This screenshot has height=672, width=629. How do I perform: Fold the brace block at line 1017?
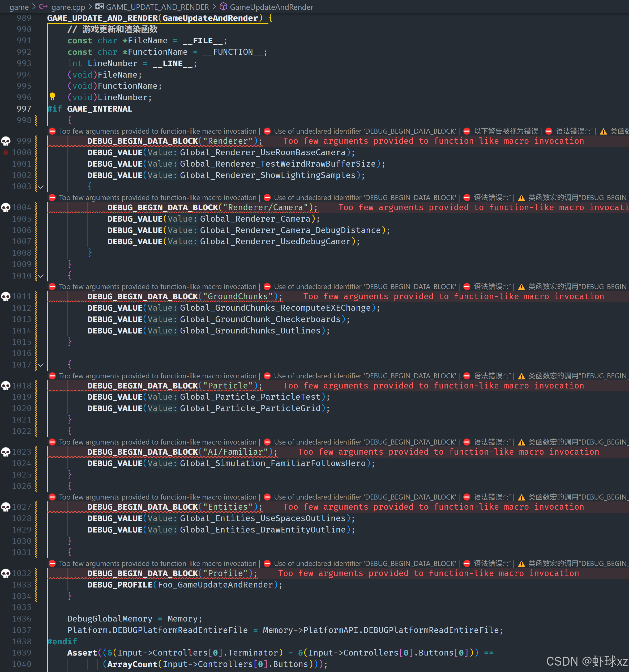pos(41,365)
